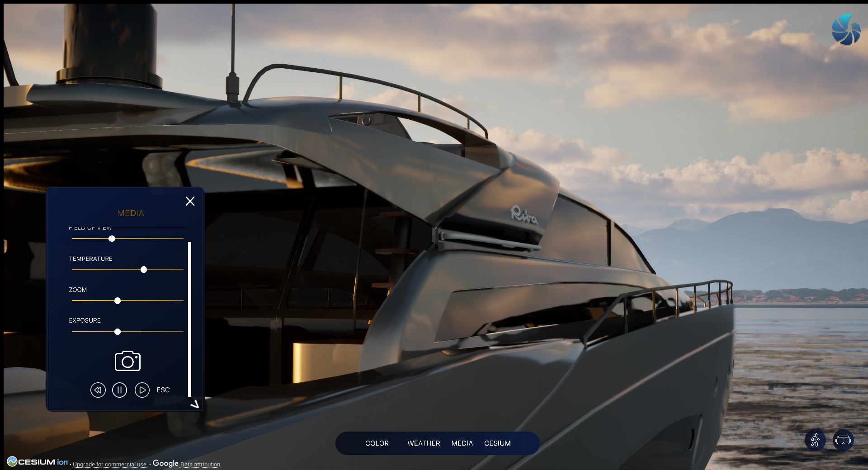Image resolution: width=868 pixels, height=470 pixels.
Task: Click the Cesium ion logo
Action: click(x=38, y=462)
